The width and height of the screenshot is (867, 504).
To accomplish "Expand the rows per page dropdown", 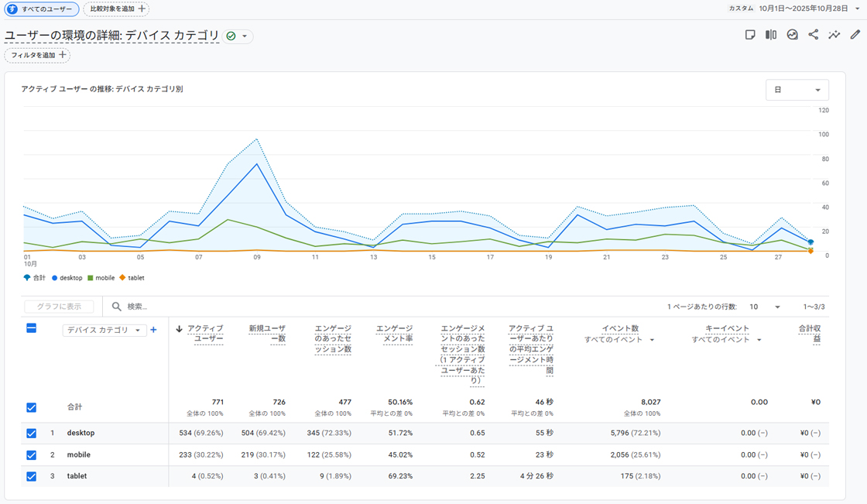I will coord(766,307).
